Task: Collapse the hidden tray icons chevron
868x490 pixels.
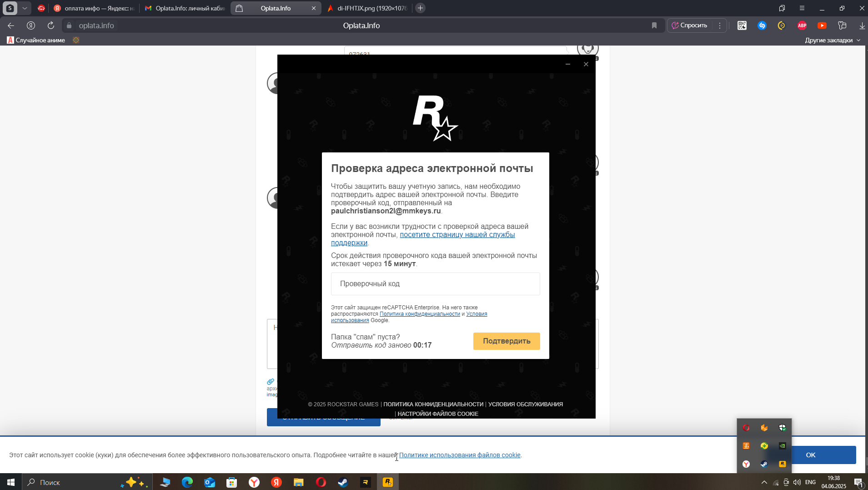Action: (764, 482)
